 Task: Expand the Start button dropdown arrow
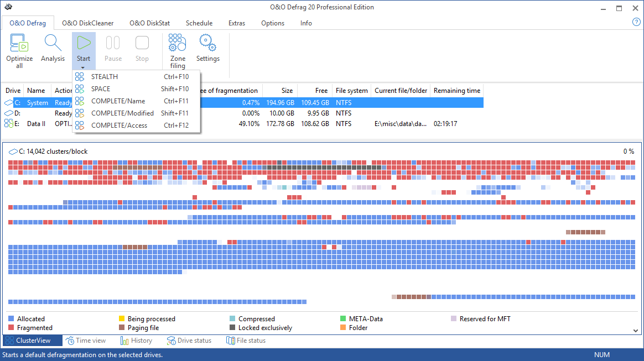pyautogui.click(x=83, y=67)
